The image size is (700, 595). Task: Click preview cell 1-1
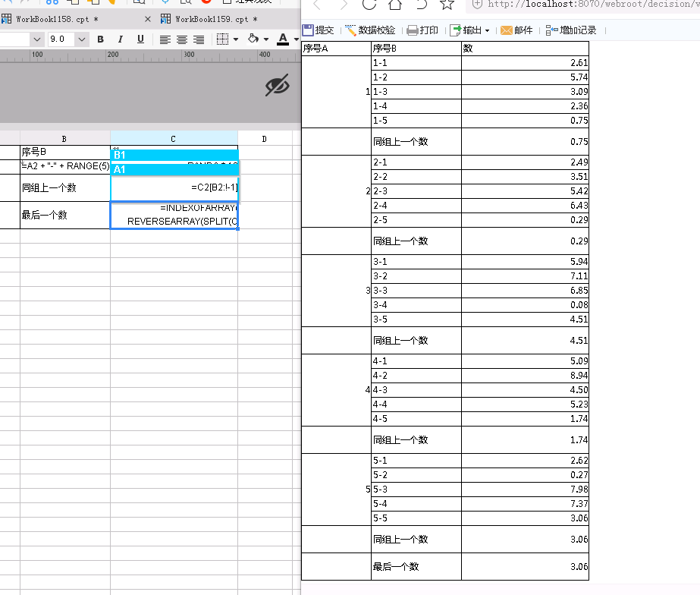[x=416, y=63]
